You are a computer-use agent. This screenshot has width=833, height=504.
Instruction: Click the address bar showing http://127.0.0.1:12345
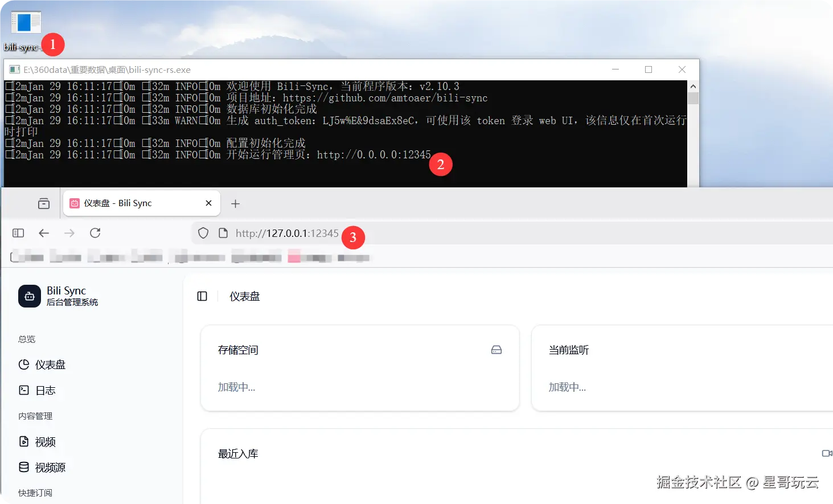click(511, 233)
